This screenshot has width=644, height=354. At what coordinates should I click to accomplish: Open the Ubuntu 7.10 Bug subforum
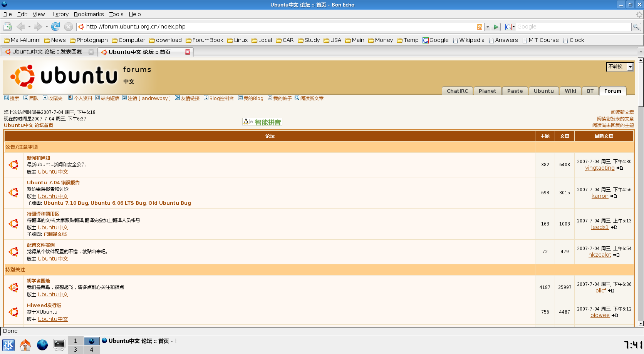click(x=66, y=203)
